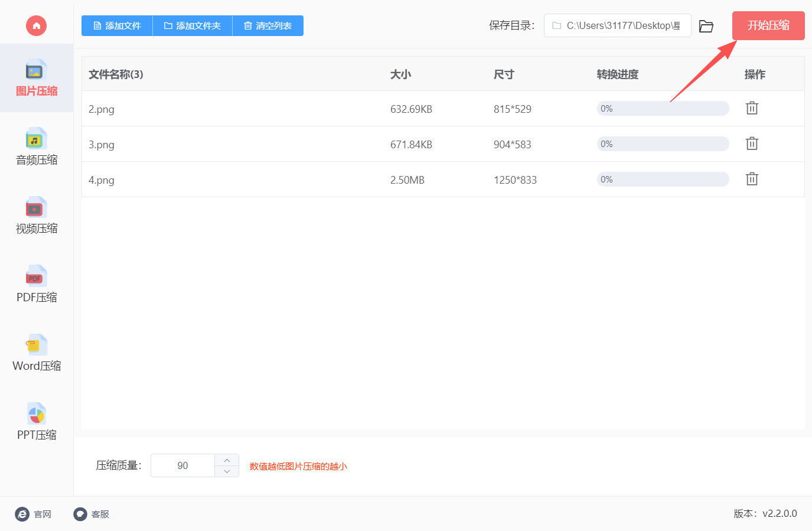The height and width of the screenshot is (531, 812).
Task: Click the 815*529 dimension cell
Action: point(513,109)
